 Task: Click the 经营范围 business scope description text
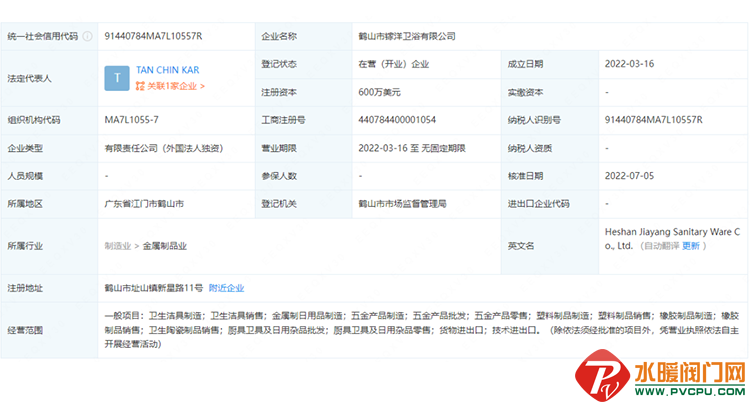pyautogui.click(x=422, y=330)
